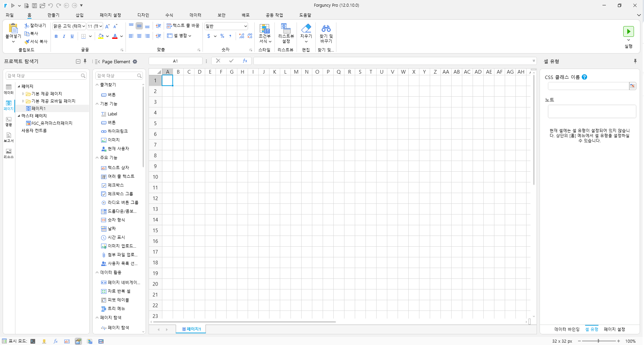Toggle Wrap Text (텍스트 줄 바꿈)

pos(183,26)
